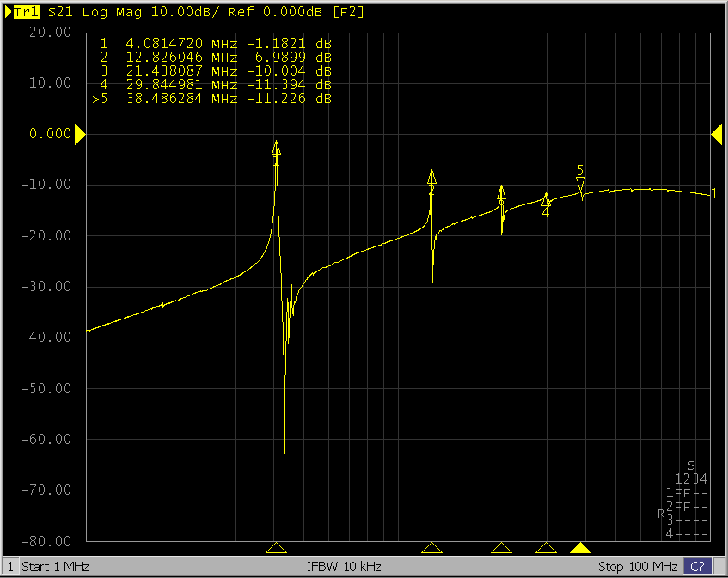Select the channel 1 indicator box
Screen dimensions: 728x578
10,567
